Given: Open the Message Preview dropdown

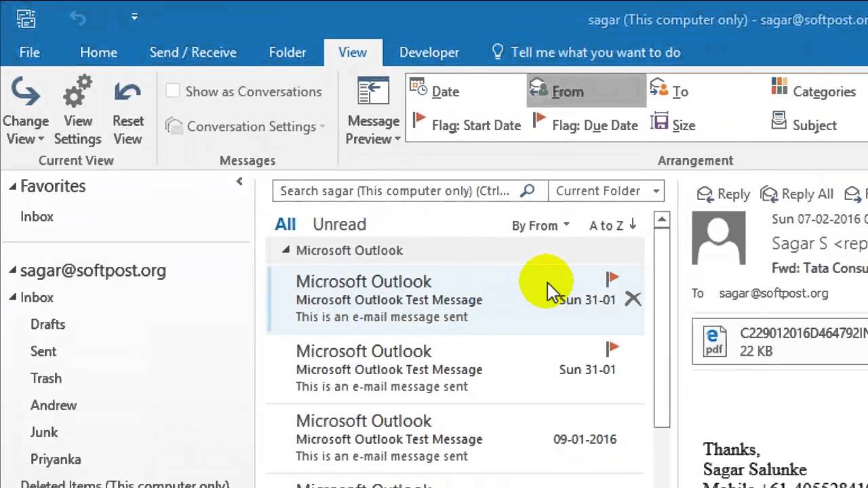Looking at the screenshot, I should (373, 112).
